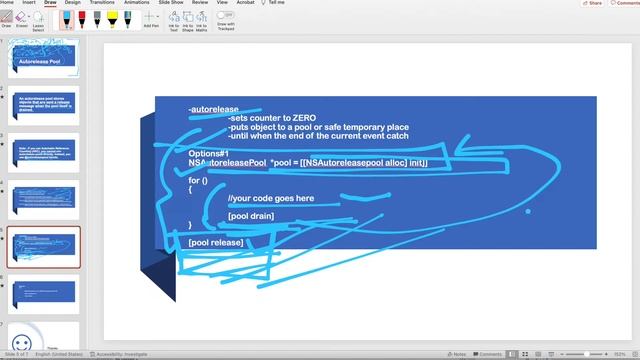
Task: Open the Review tab
Action: pyautogui.click(x=200, y=2)
